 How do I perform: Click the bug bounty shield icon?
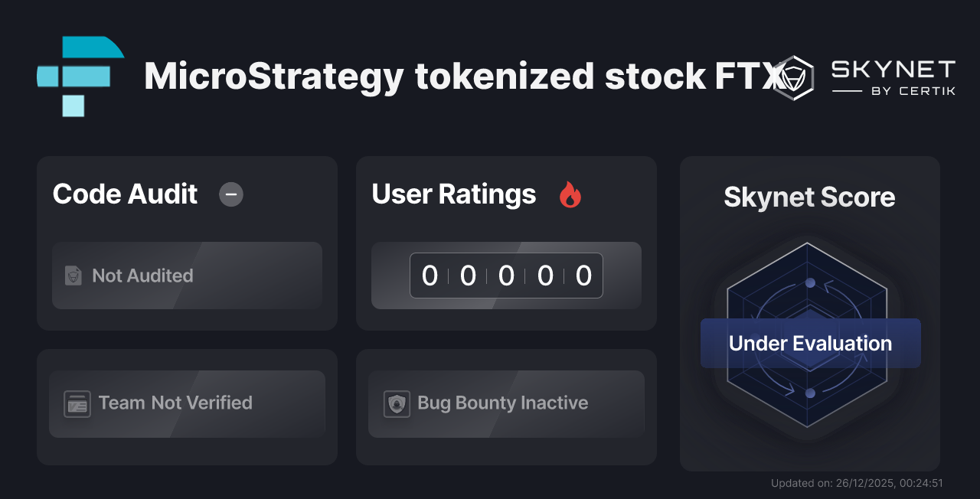tap(396, 403)
